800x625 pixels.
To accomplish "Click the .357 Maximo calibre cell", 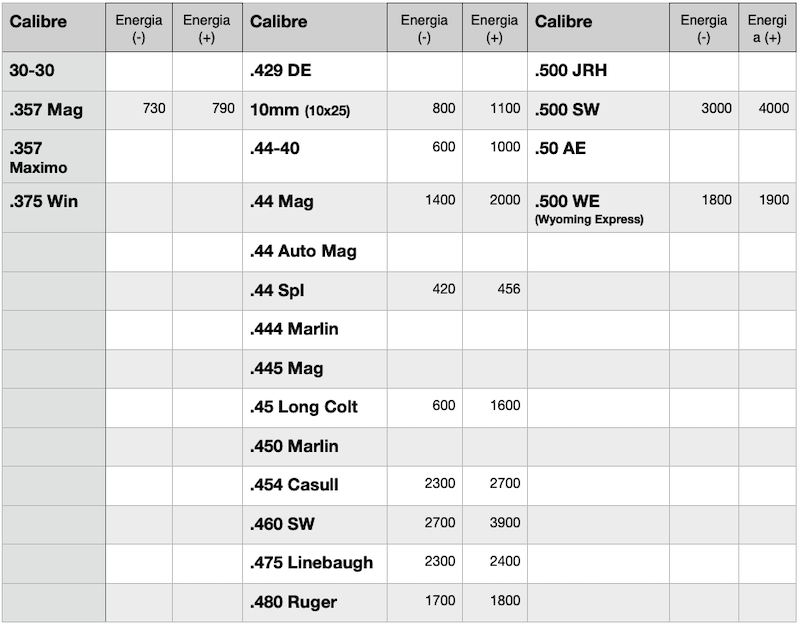I will (39, 157).
